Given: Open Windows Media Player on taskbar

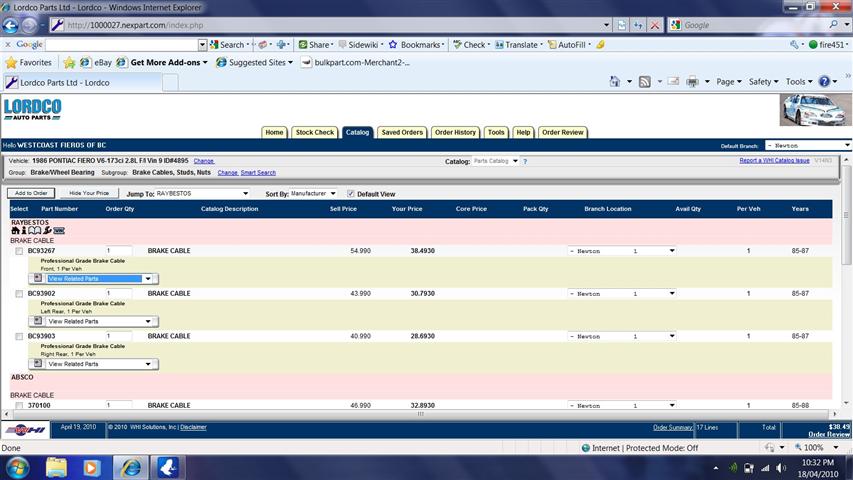Looking at the screenshot, I should point(91,467).
